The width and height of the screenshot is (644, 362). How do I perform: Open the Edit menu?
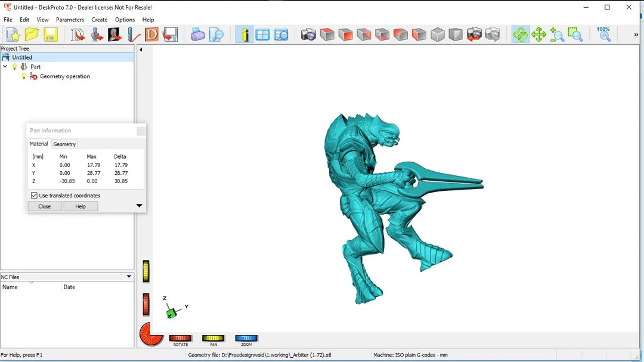coord(24,20)
